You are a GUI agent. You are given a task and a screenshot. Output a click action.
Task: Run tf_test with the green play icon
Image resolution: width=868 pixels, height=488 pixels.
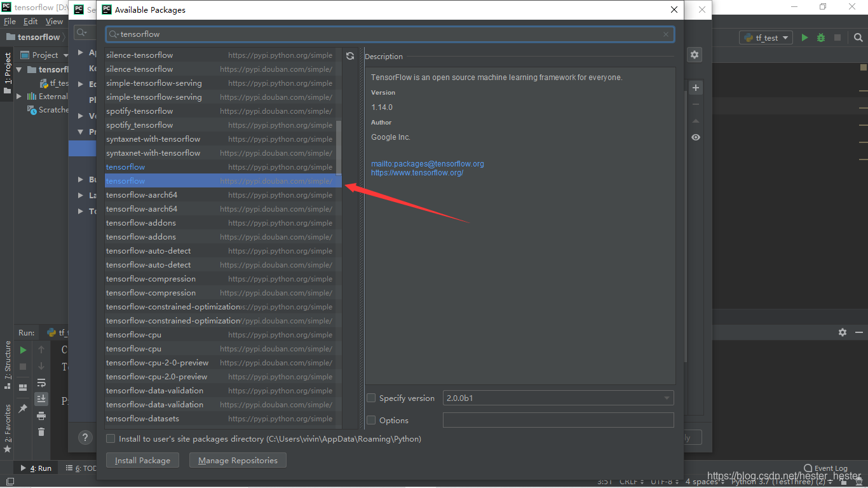click(804, 37)
